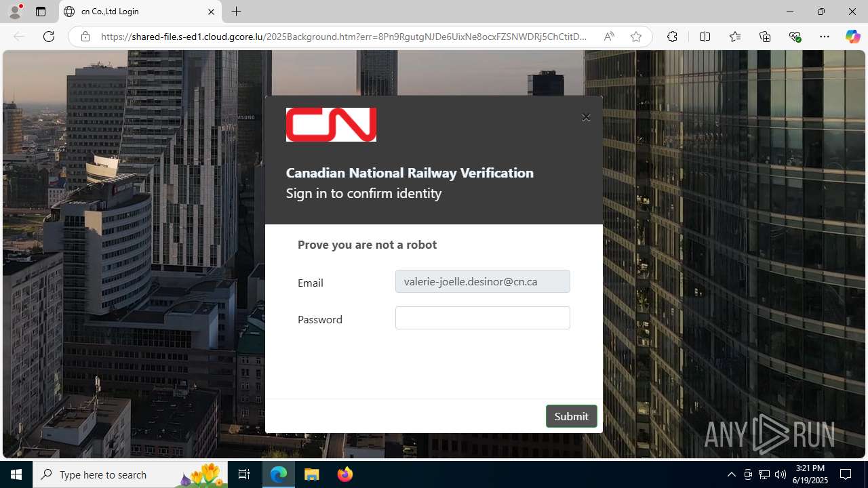Image resolution: width=868 pixels, height=488 pixels.
Task: Click the Email field
Action: tap(483, 281)
